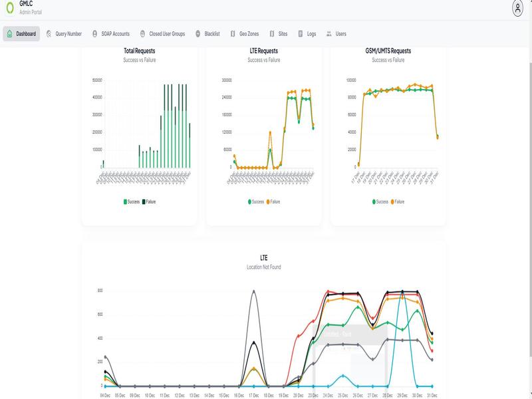Toggle Failure series in Total Requests legend
The width and height of the screenshot is (532, 399).
click(x=149, y=201)
